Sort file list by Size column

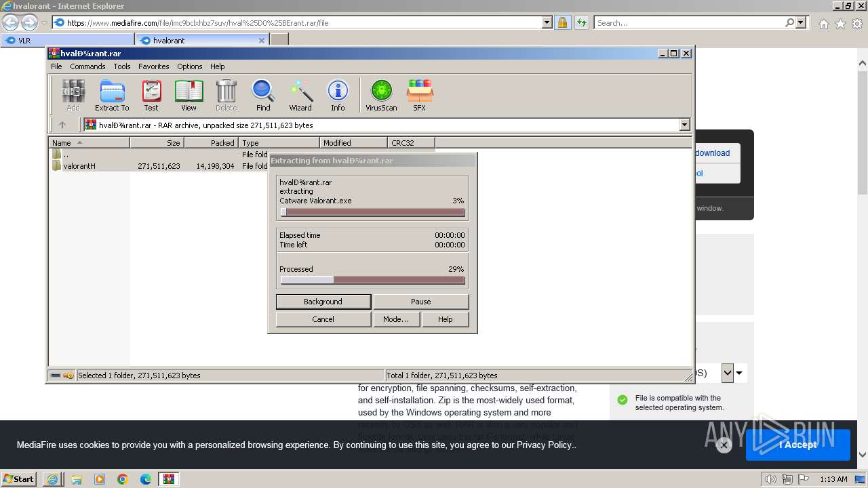[x=157, y=142]
